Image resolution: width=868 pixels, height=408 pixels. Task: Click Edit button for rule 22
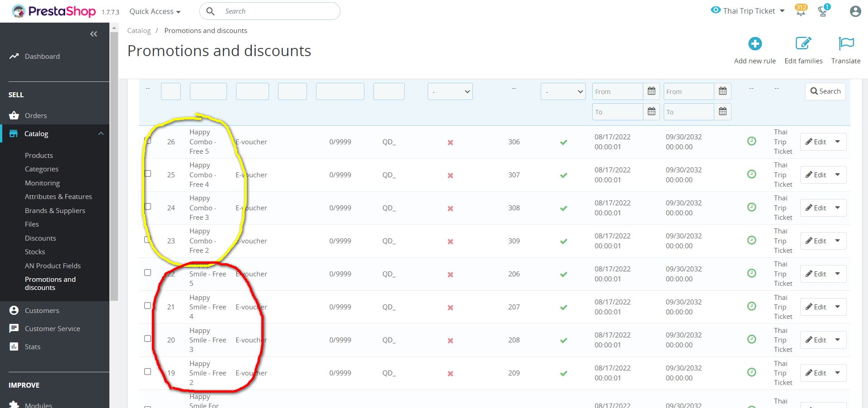point(816,274)
